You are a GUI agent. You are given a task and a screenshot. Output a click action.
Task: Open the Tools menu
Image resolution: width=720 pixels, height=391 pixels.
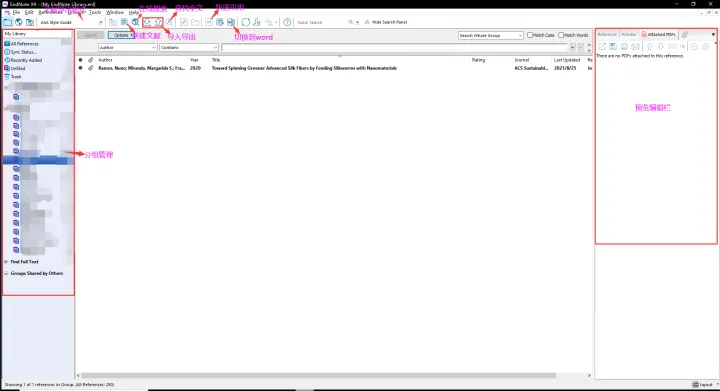point(95,12)
